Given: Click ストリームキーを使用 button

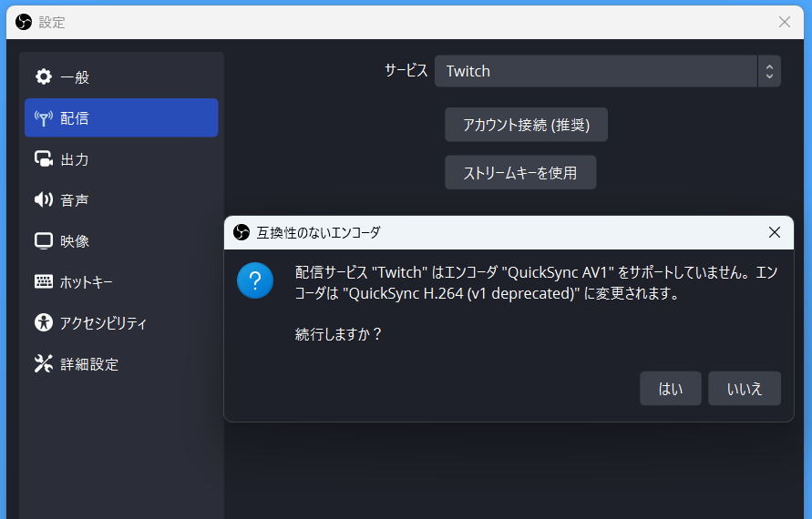Looking at the screenshot, I should tap(520, 172).
